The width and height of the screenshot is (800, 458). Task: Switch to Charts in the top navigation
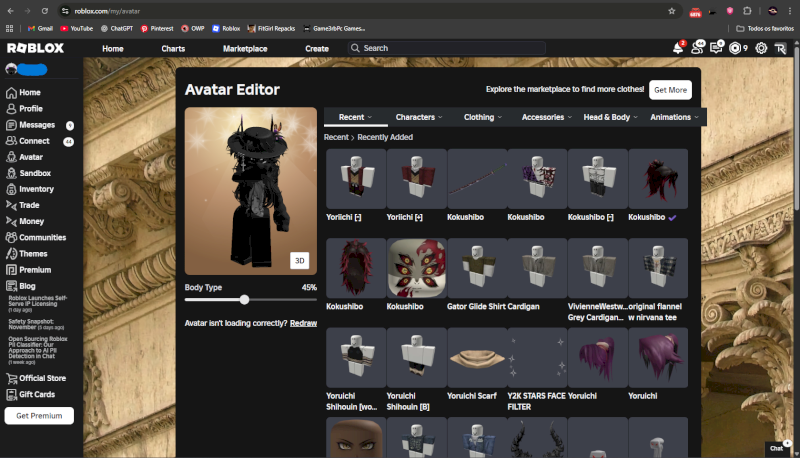point(173,48)
